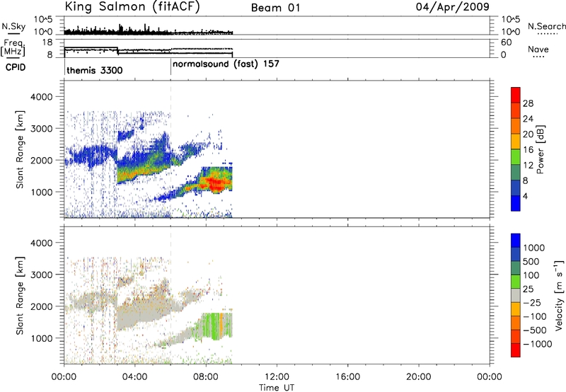Screen dimensions: 566x392
Task: Click the '-25' Velocity colorbar value
Action: coord(532,303)
